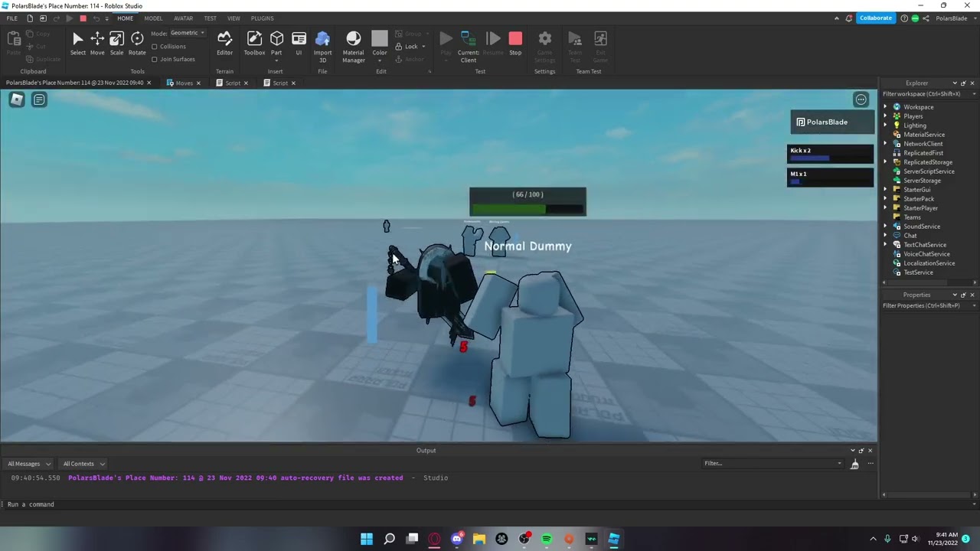This screenshot has height=551, width=980.
Task: Choose the Scale tool
Action: click(116, 44)
